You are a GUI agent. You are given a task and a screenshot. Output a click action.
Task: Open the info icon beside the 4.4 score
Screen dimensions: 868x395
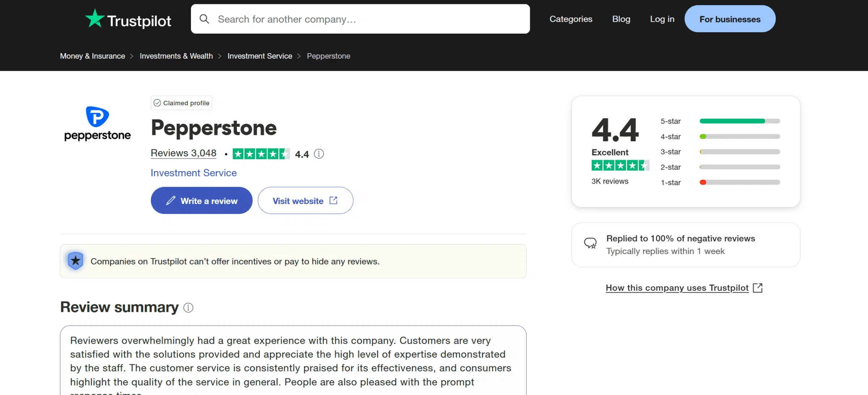point(319,154)
